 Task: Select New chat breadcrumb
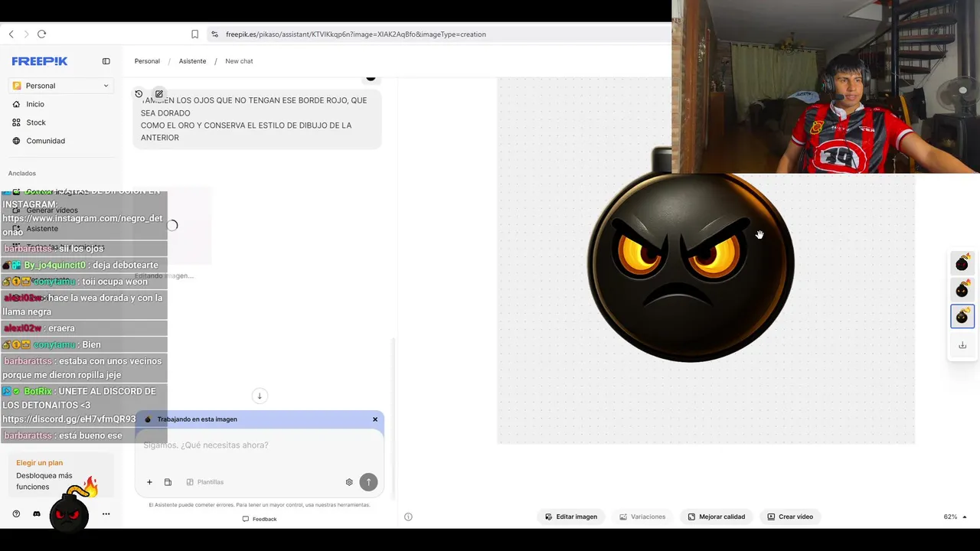(x=239, y=61)
